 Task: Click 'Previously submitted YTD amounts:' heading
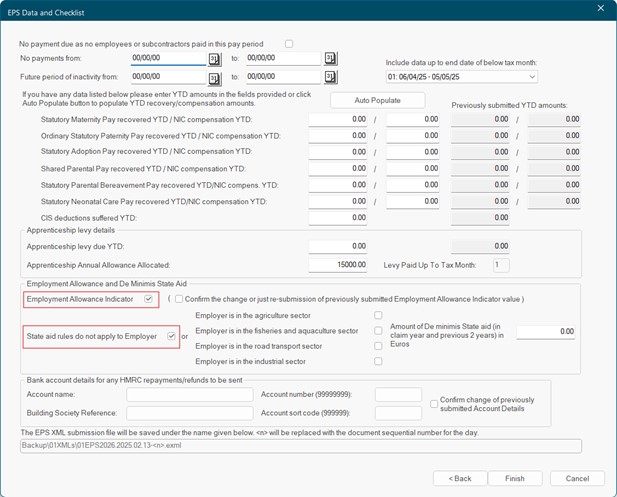tap(509, 105)
